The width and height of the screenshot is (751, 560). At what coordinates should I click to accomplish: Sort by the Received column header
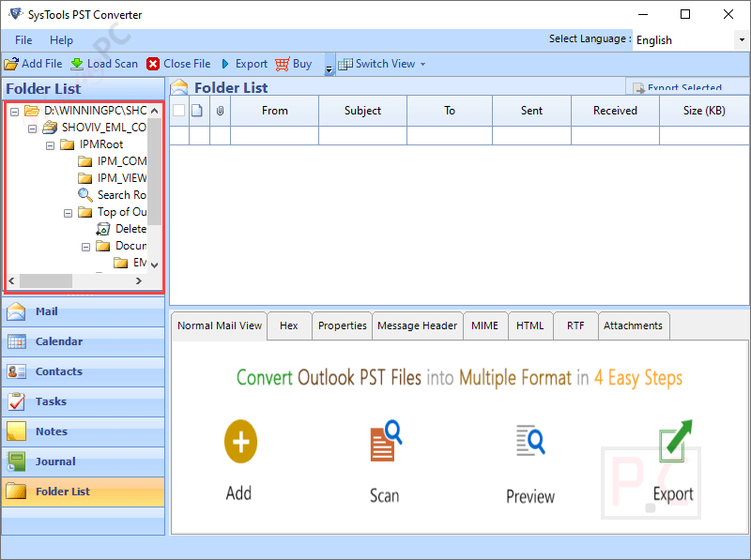(615, 111)
